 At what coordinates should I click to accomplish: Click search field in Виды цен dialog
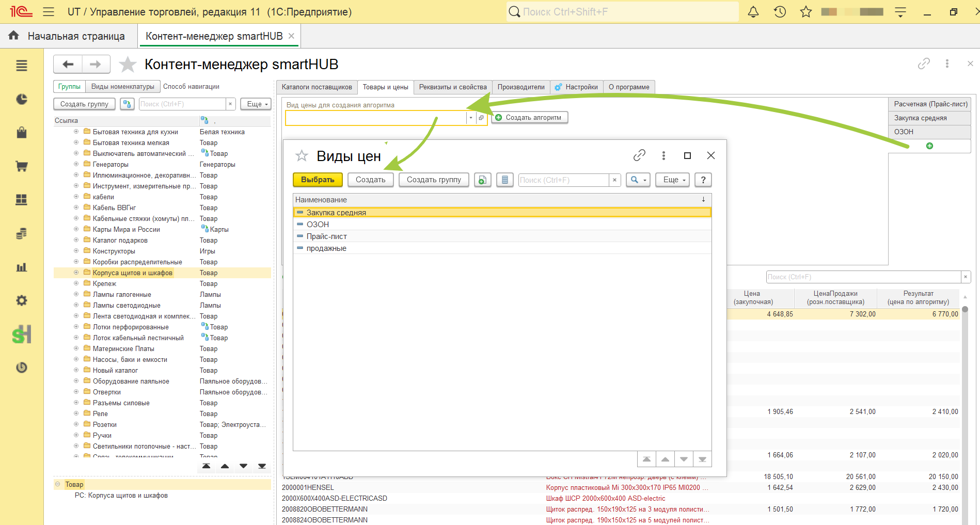point(564,180)
